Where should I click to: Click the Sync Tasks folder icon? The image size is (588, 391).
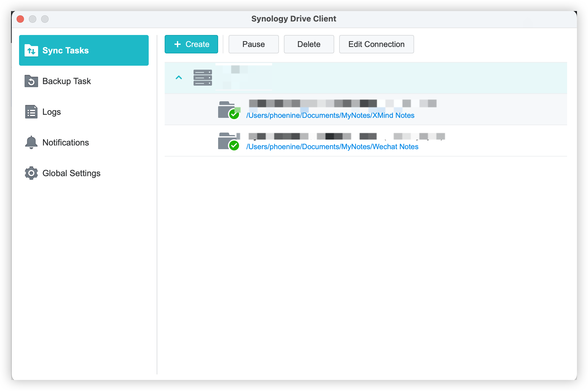31,50
